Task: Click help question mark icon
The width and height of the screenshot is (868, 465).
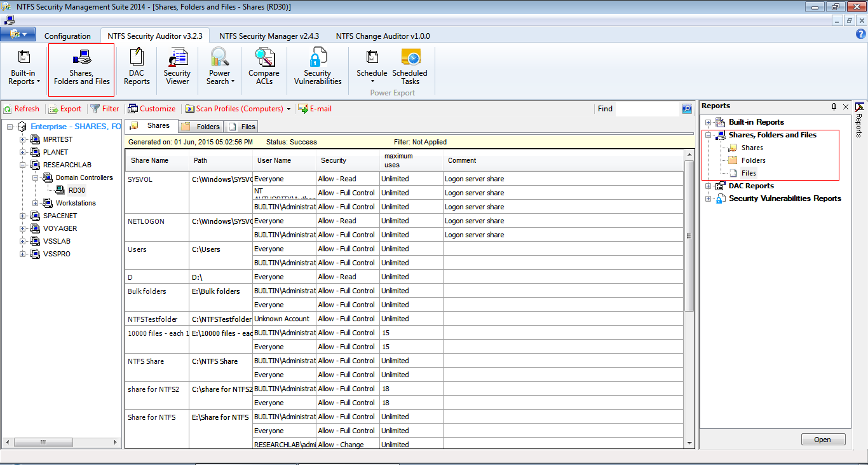Action: (x=861, y=34)
